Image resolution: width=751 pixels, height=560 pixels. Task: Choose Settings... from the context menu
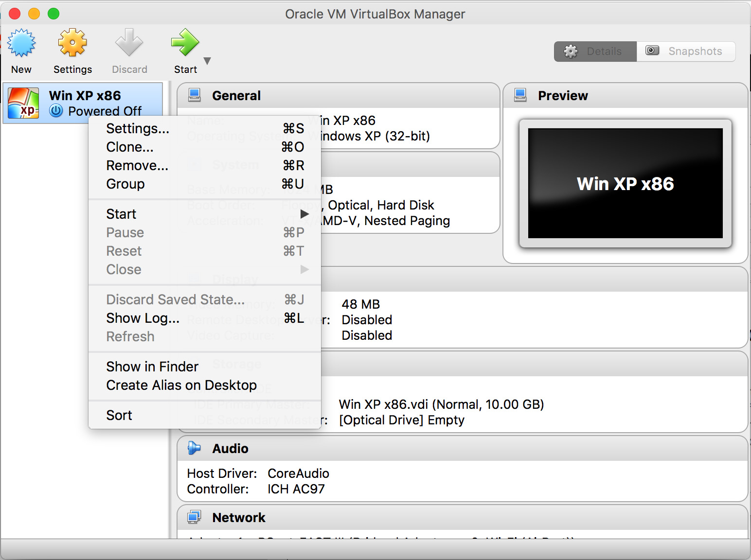click(205, 128)
